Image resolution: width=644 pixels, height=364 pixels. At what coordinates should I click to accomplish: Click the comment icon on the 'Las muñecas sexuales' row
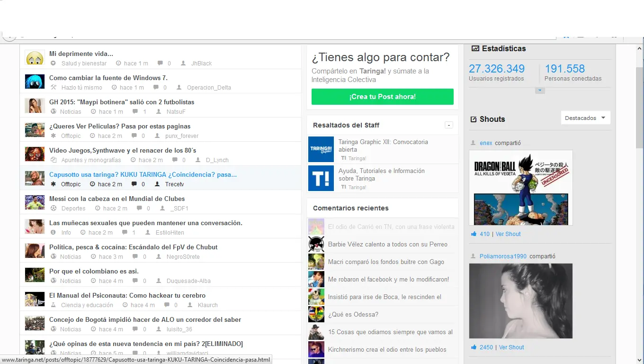point(125,232)
